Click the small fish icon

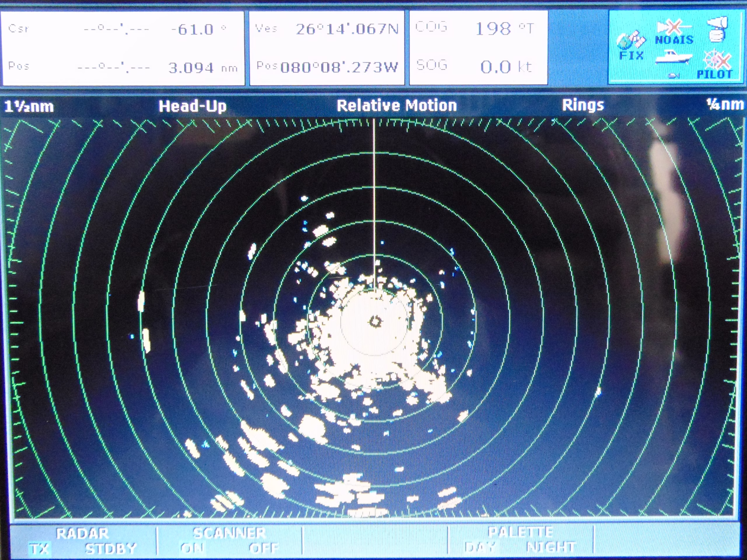click(x=674, y=76)
